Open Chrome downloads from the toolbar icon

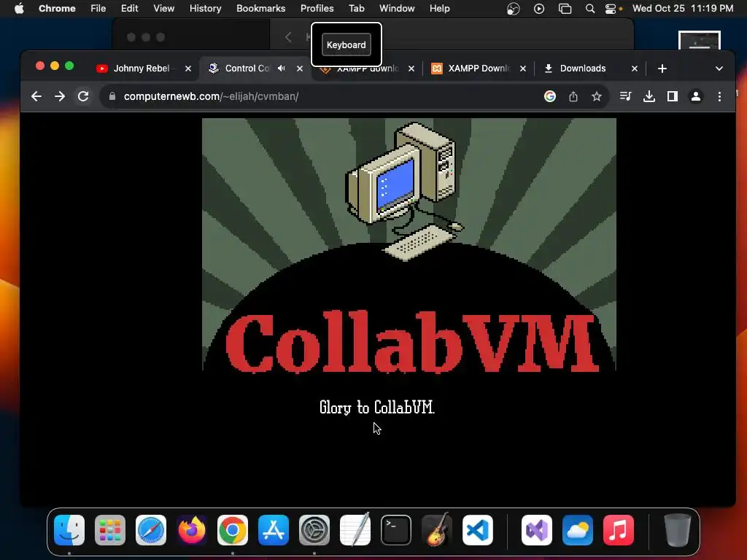(x=649, y=97)
